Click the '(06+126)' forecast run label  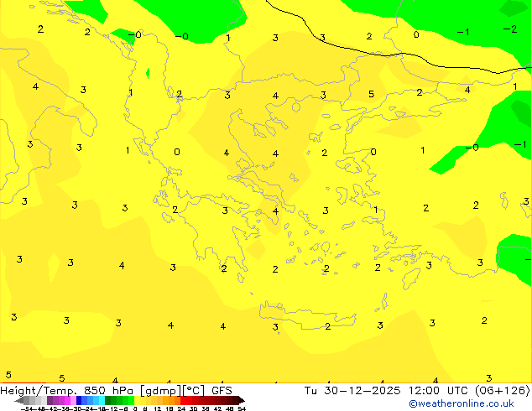pyautogui.click(x=502, y=391)
